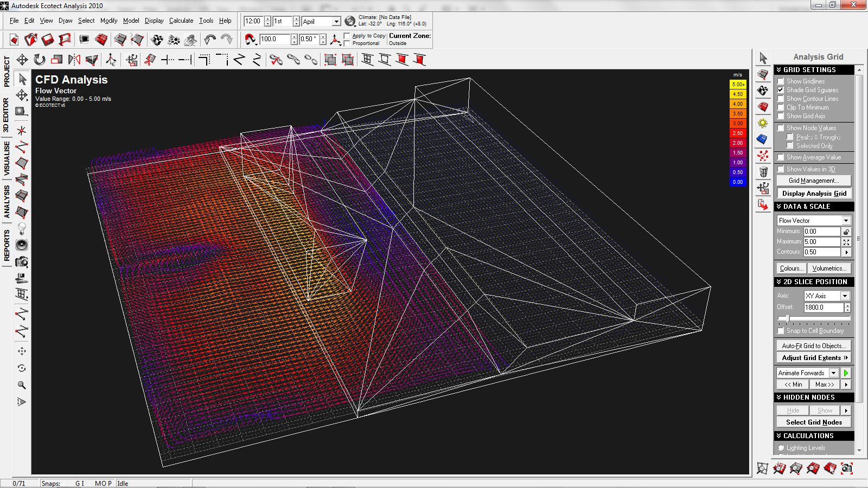Open the Modify menu
The image size is (868, 488).
(x=108, y=21)
